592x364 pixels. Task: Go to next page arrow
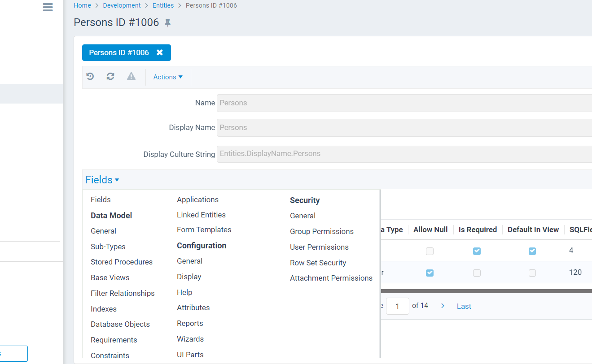coord(443,306)
